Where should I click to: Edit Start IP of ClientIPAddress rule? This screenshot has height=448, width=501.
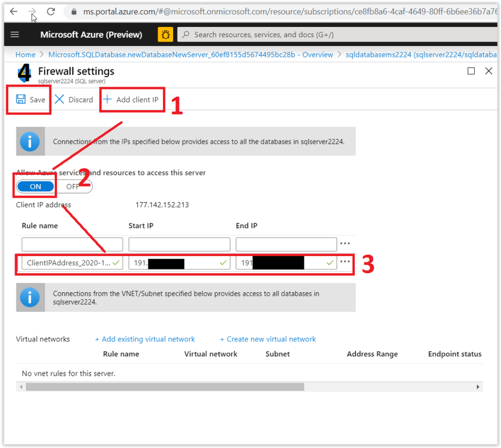[179, 263]
